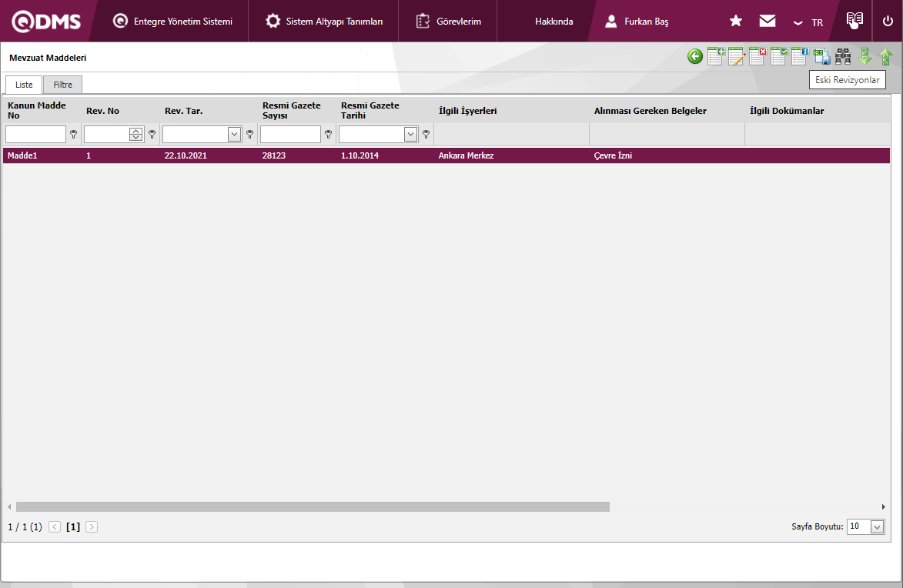Click filter icon for Rev. No column
The height and width of the screenshot is (588, 903).
[152, 134]
